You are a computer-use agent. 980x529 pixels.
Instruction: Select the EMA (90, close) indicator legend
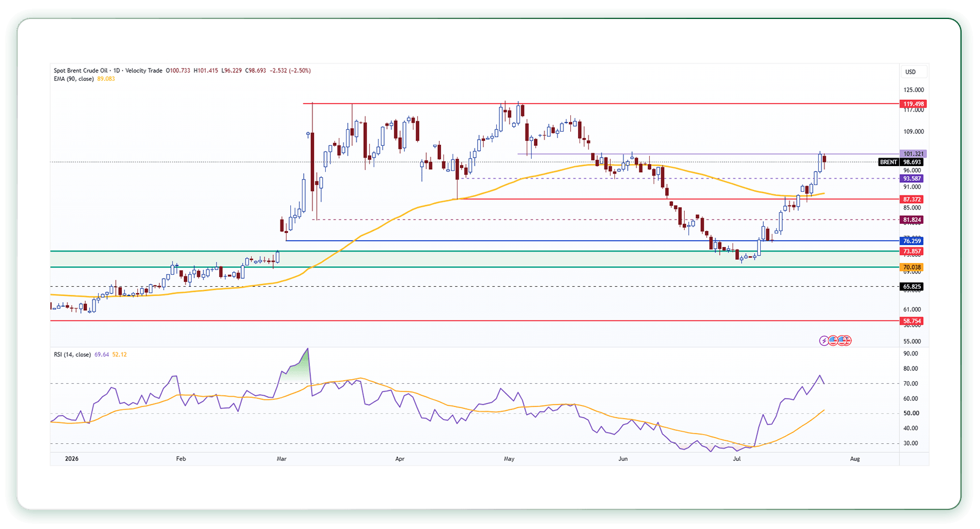tap(73, 78)
